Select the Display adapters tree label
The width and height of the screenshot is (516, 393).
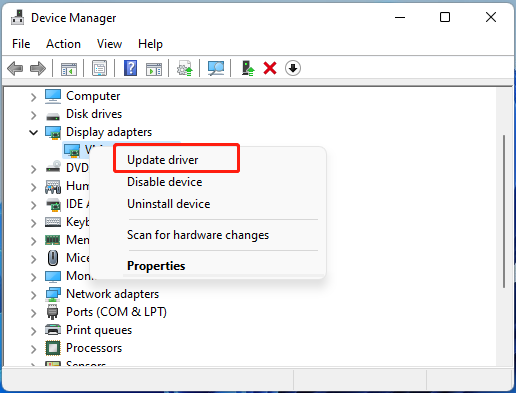pyautogui.click(x=109, y=132)
